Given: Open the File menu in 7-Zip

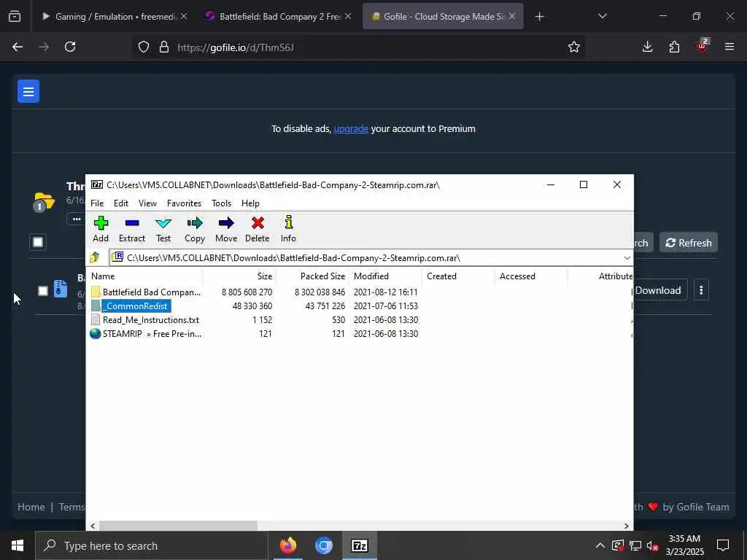Looking at the screenshot, I should pos(97,203).
